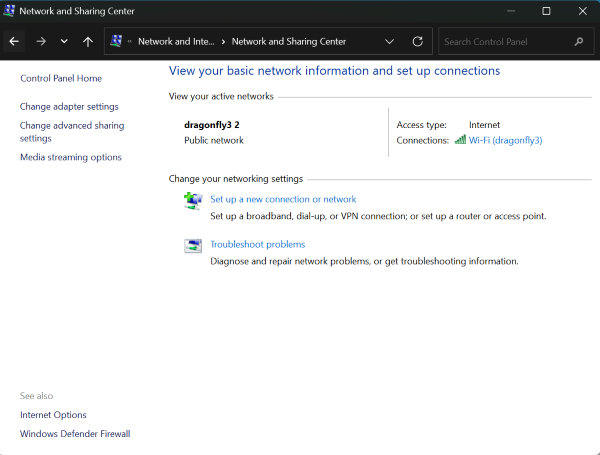Screen dimensions: 600x455
Task: Open Windows Defender Firewall
Action: tap(75, 434)
